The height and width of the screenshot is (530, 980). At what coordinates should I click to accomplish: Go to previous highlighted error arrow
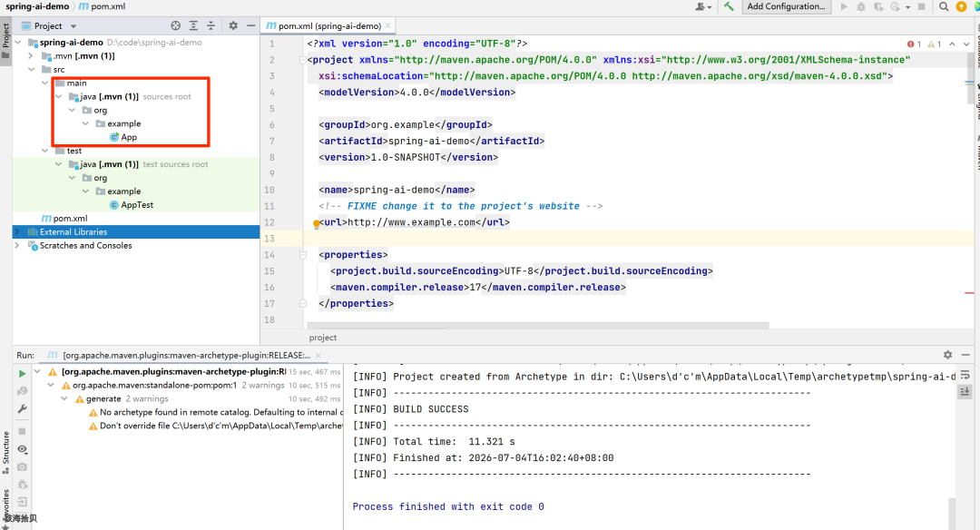pos(952,44)
